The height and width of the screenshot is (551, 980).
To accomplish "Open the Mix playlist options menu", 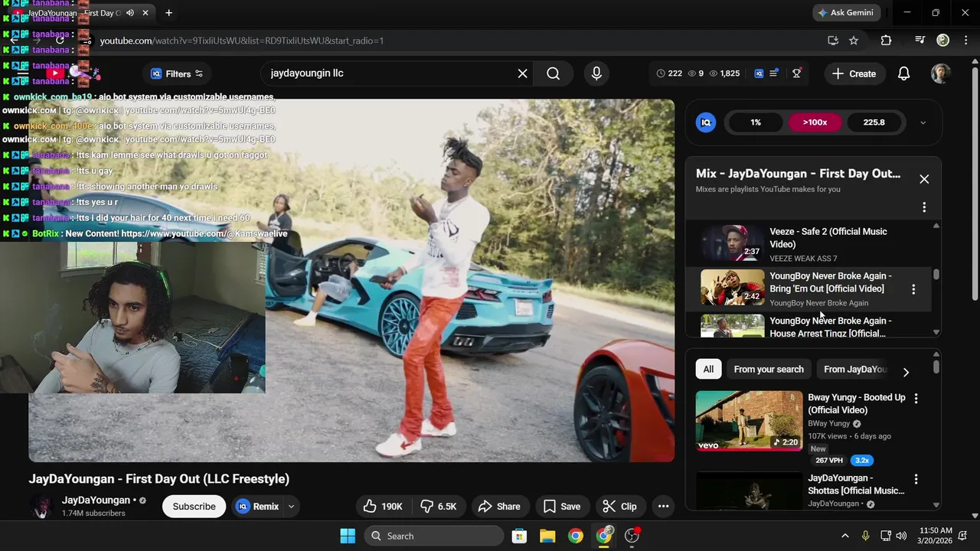I will pos(924,207).
